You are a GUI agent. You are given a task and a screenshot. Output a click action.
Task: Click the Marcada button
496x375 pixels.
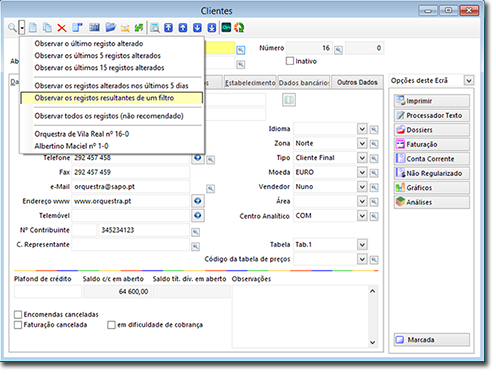[x=432, y=340]
